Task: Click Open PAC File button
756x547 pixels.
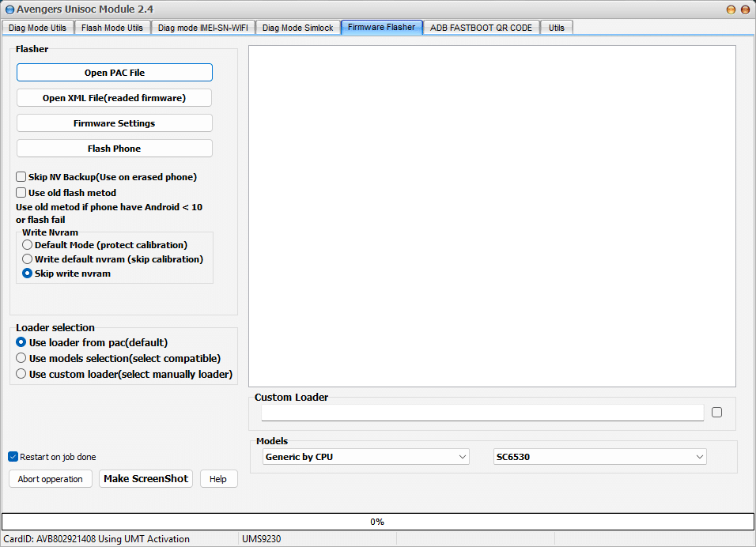Action: point(114,72)
